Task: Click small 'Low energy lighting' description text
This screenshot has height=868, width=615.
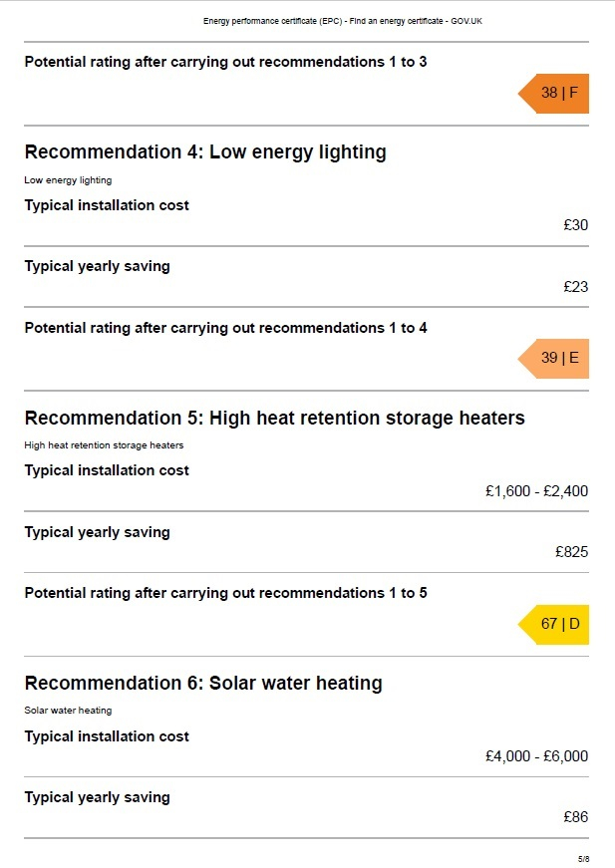Action: 68,180
